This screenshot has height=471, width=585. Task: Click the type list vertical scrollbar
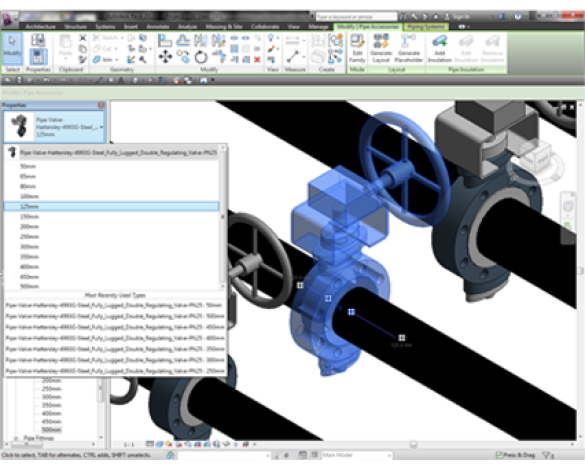pyautogui.click(x=223, y=217)
